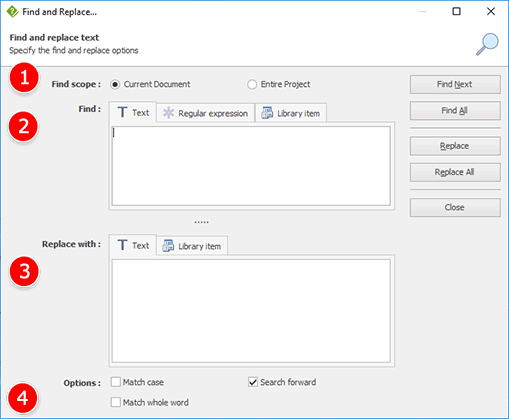Click inside the Replace with text area

coord(251,311)
